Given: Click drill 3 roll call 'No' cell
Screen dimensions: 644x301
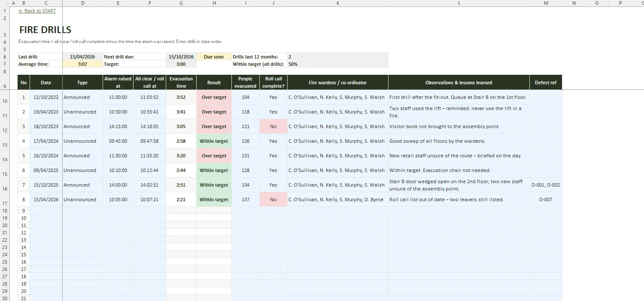Looking at the screenshot, I should [x=273, y=126].
